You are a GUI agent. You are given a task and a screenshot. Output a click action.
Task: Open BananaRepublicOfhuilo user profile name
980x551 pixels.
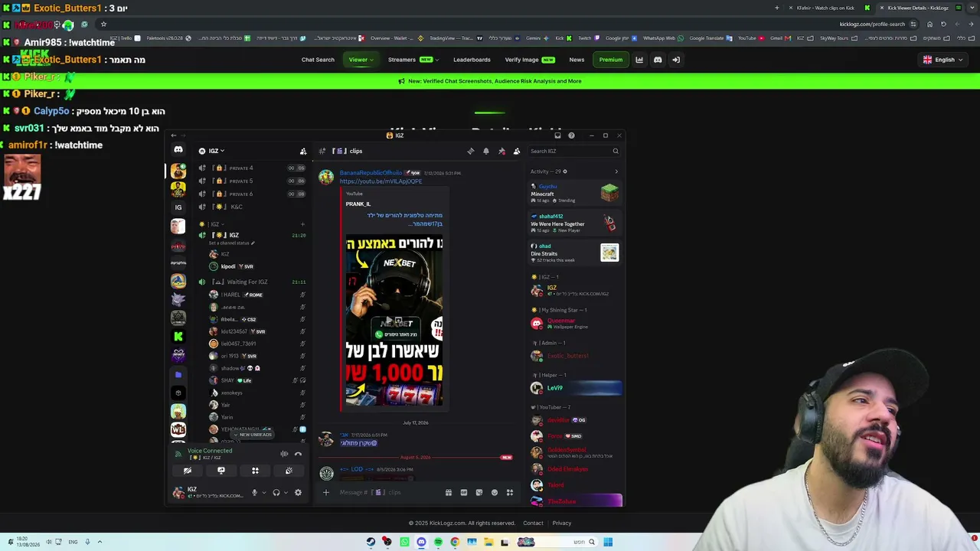371,173
